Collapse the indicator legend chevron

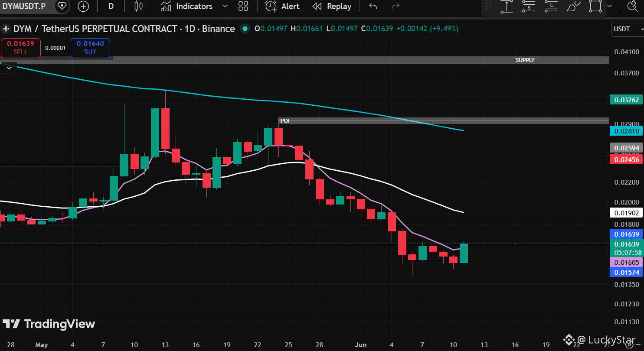coord(9,68)
